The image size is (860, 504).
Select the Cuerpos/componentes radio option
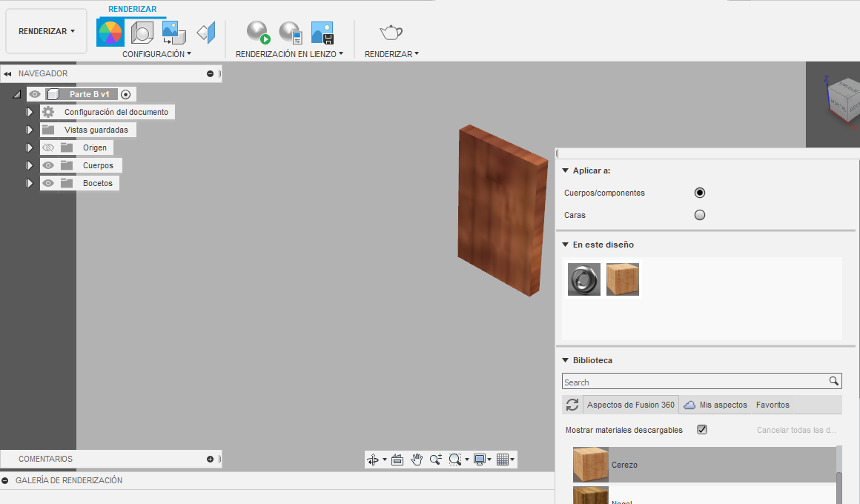(699, 193)
